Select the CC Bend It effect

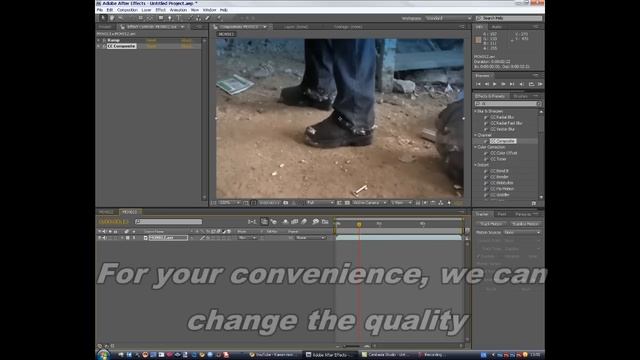pos(499,171)
